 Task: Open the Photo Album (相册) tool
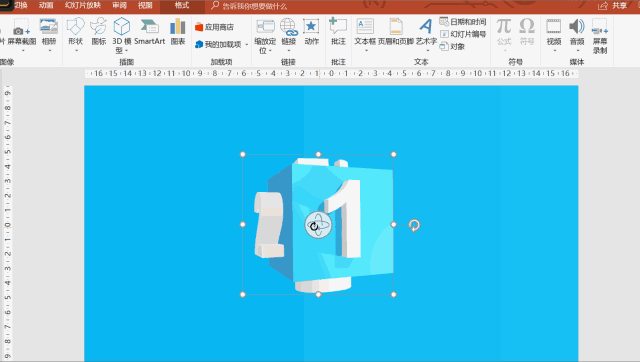coord(49,32)
